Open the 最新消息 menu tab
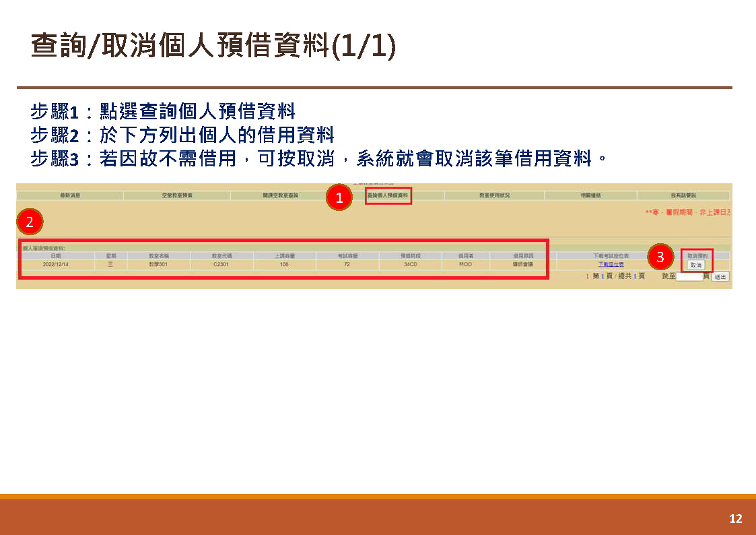 tap(71, 195)
